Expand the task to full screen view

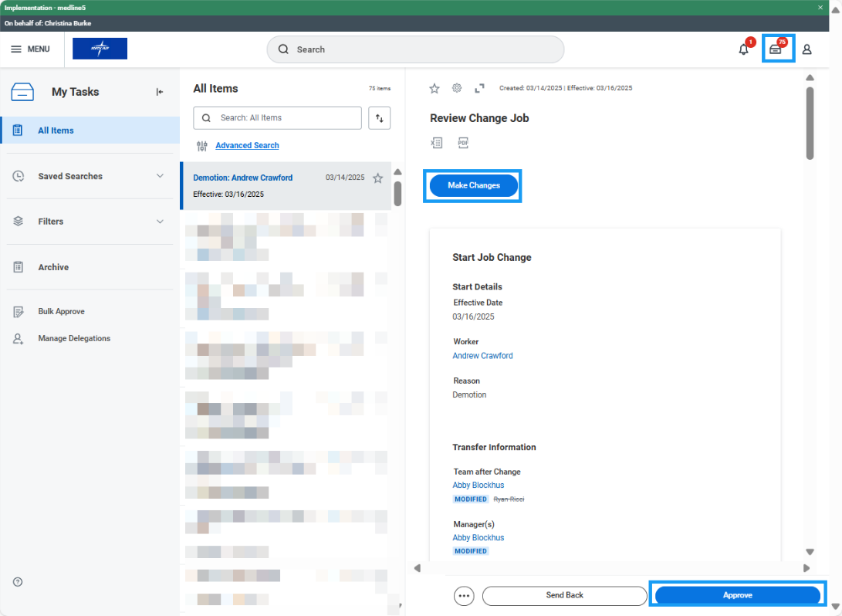click(479, 88)
